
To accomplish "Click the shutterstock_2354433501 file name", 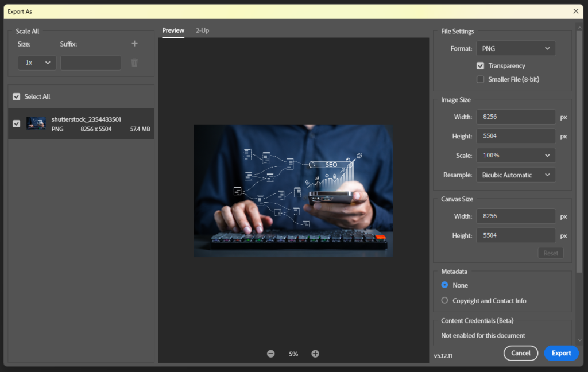I will (x=86, y=119).
